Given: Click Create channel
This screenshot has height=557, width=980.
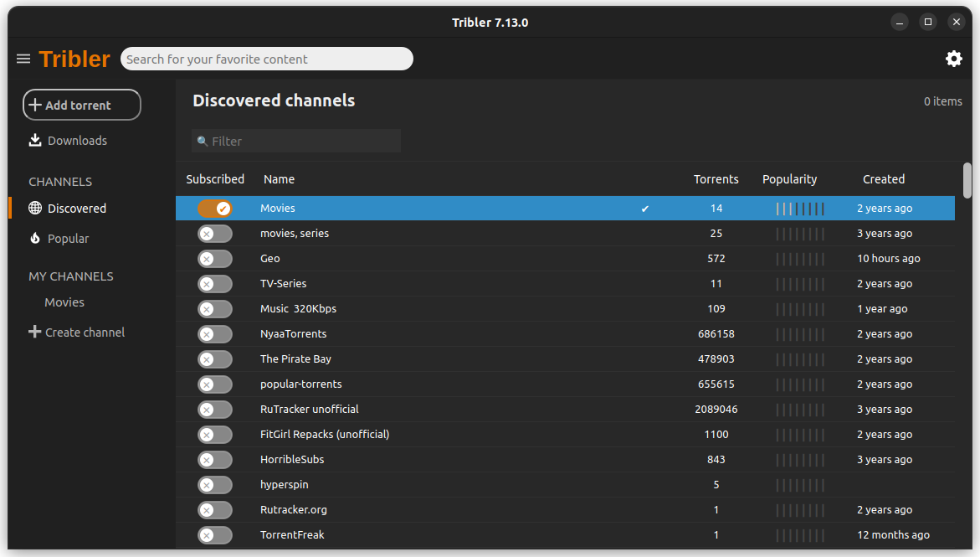Looking at the screenshot, I should pyautogui.click(x=85, y=333).
